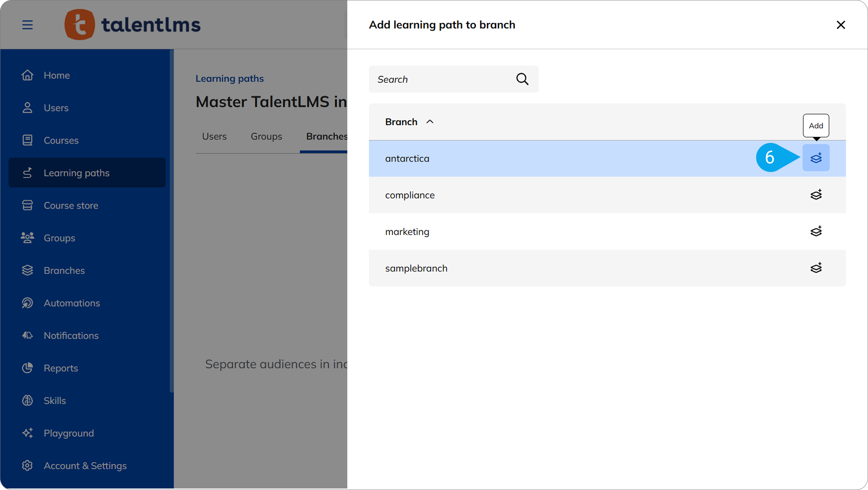Image resolution: width=868 pixels, height=490 pixels.
Task: Click the Learning paths route icon
Action: point(27,173)
